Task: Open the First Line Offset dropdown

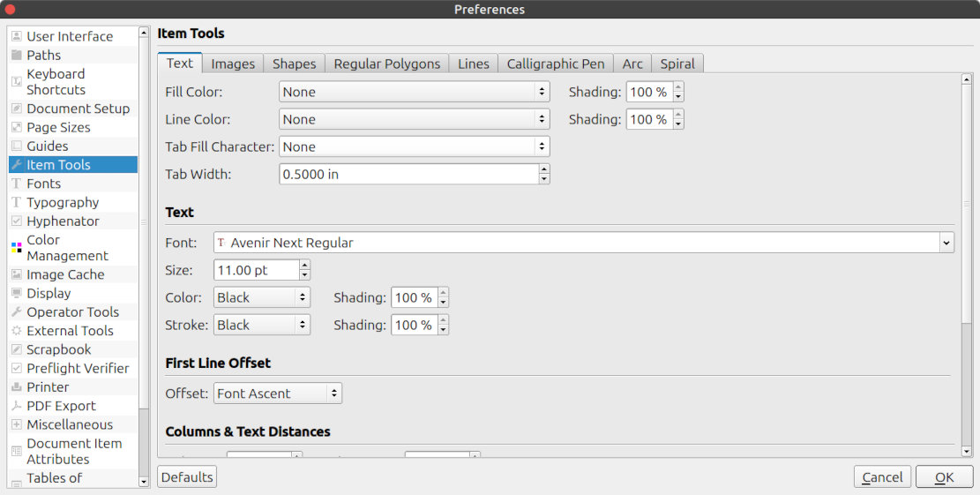Action: (278, 394)
